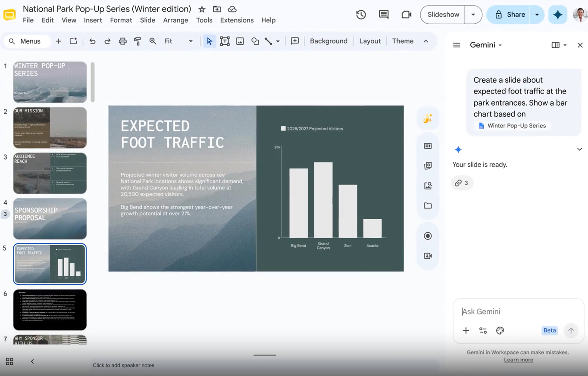Send the Gemini prompt with arrow button
Screen dimensions: 588x376
[x=571, y=331]
